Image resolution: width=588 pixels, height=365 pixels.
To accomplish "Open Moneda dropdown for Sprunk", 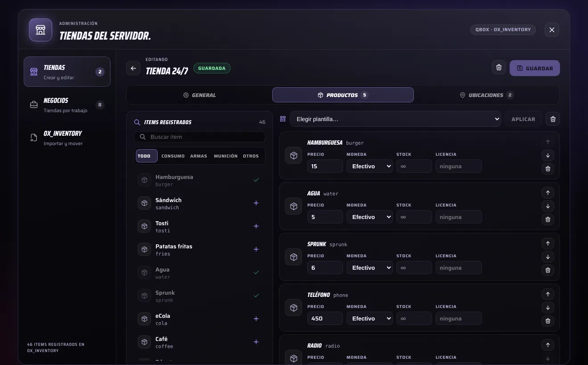I will coord(370,268).
